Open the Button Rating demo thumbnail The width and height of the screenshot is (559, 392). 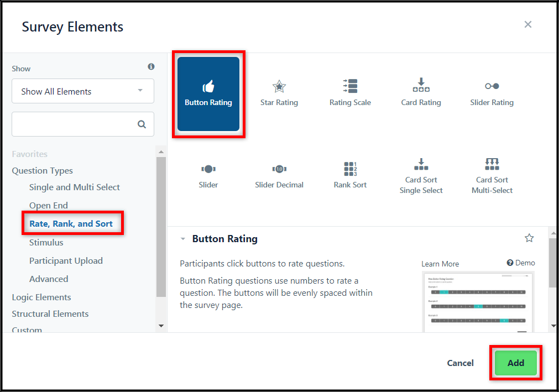coord(478,302)
